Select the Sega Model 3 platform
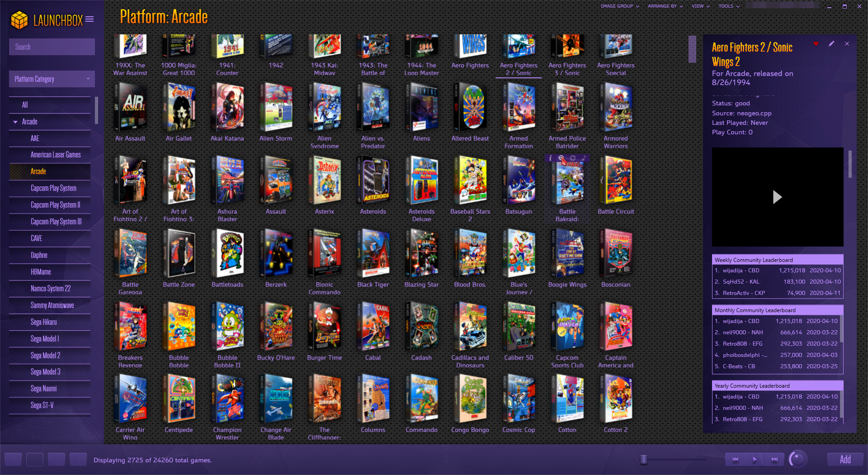Image resolution: width=868 pixels, height=475 pixels. coord(50,372)
